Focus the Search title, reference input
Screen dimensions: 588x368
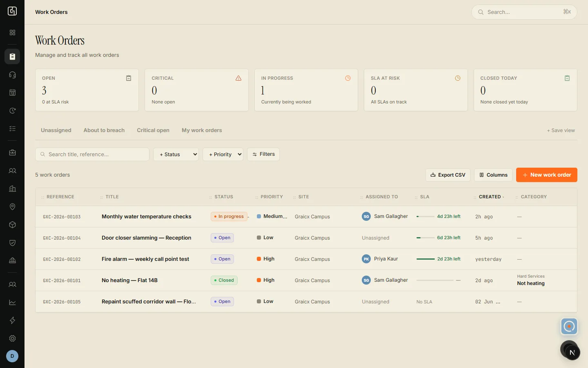click(x=92, y=154)
